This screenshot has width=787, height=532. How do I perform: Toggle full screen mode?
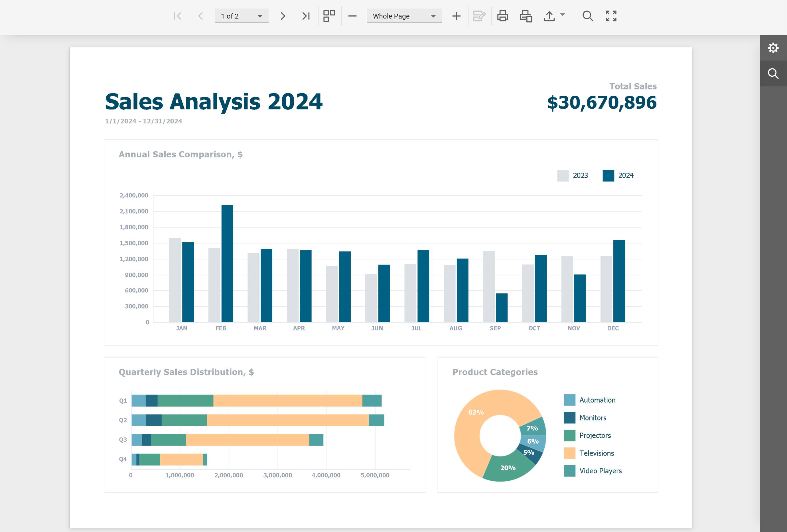click(x=611, y=16)
